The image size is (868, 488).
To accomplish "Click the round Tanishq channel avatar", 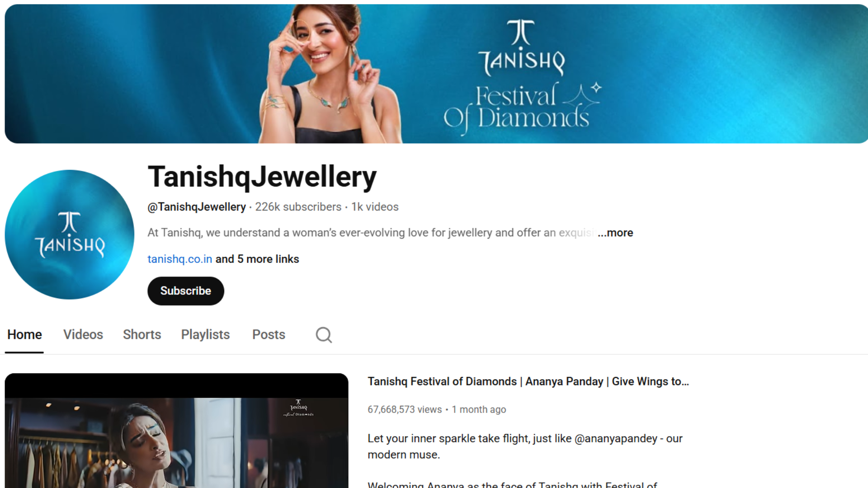I will click(70, 235).
